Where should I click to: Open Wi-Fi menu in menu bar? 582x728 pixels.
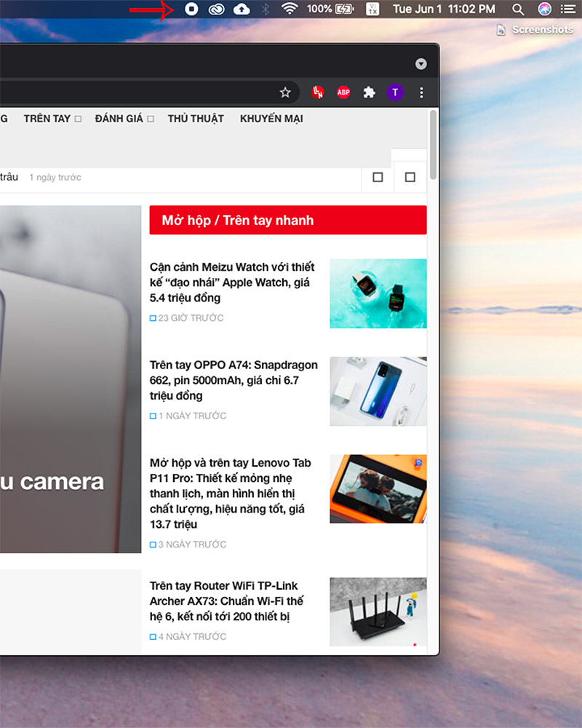click(290, 9)
